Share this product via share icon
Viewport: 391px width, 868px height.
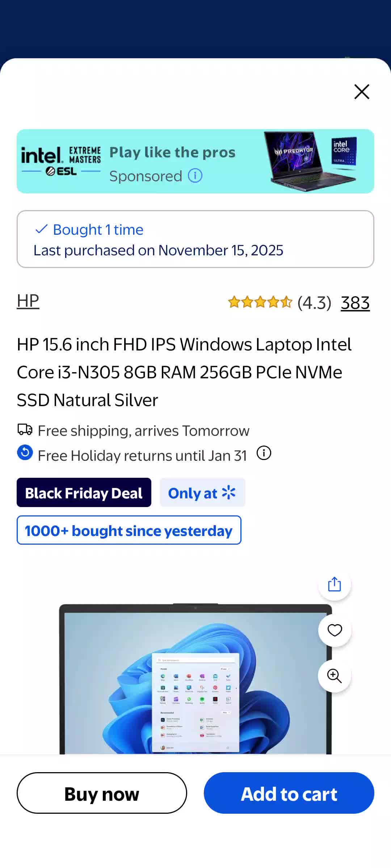[335, 584]
